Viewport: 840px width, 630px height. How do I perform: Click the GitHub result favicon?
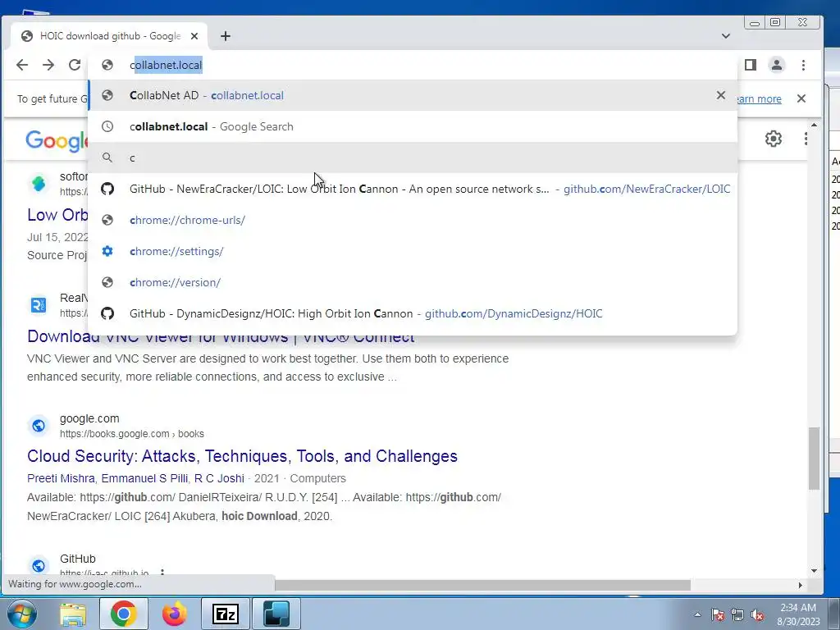[39, 566]
